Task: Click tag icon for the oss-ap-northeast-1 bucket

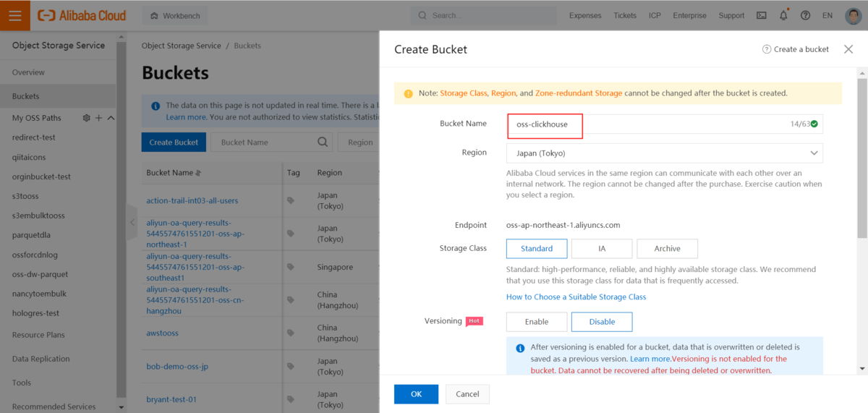Action: coord(291,234)
